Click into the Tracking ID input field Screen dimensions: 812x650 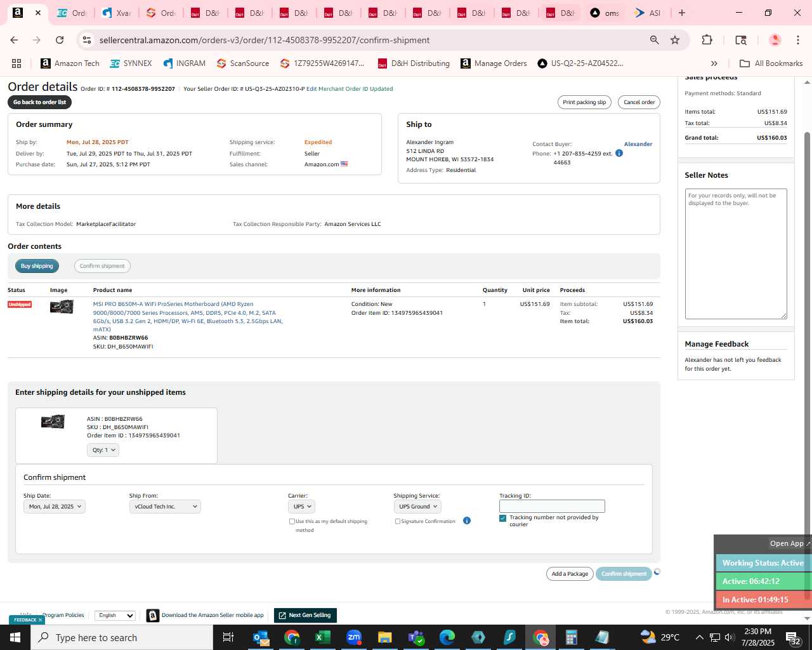point(552,507)
